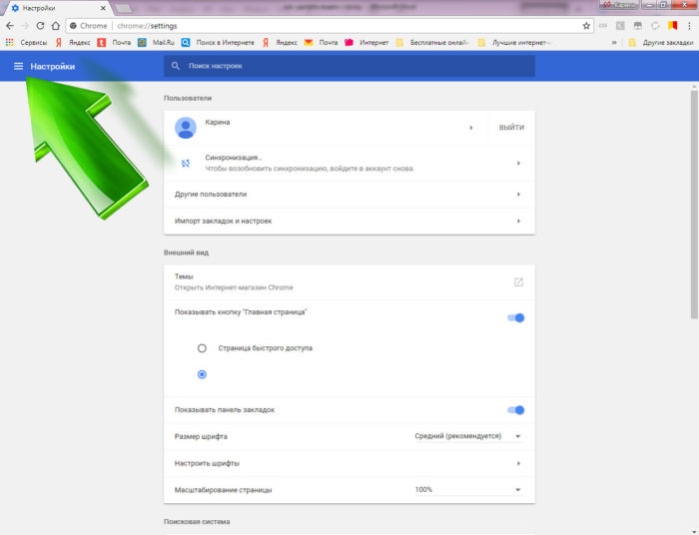Viewport: 699px width, 535px height.
Task: Expand the Другие пользователи row
Action: point(349,194)
